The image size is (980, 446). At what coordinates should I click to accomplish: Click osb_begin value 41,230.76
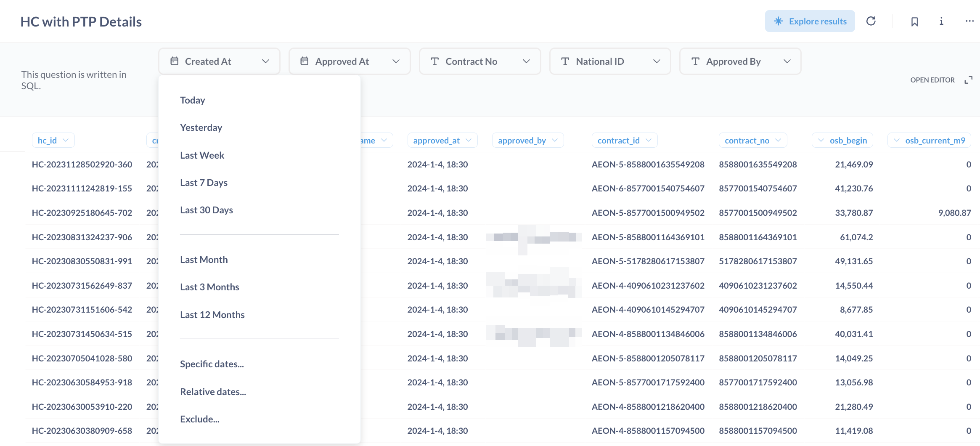pos(854,188)
